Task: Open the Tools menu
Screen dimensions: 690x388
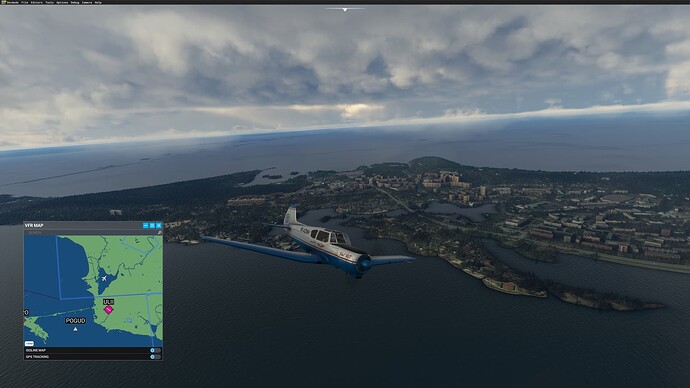Action: pyautogui.click(x=50, y=2)
